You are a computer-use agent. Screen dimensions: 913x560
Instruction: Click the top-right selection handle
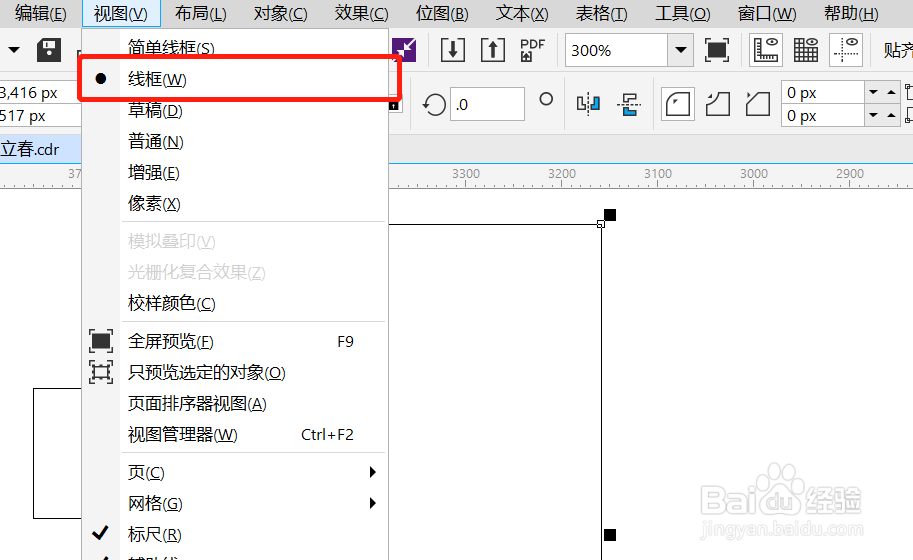610,215
